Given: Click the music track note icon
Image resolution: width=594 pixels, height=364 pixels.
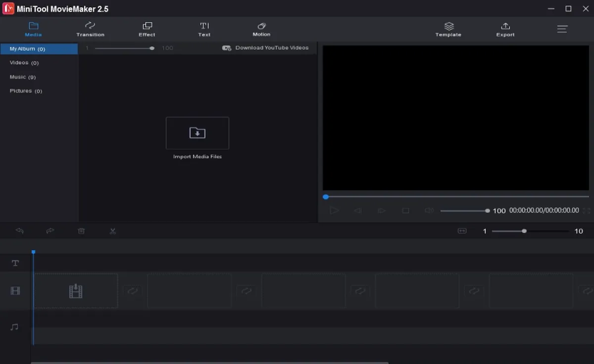Looking at the screenshot, I should [x=14, y=327].
